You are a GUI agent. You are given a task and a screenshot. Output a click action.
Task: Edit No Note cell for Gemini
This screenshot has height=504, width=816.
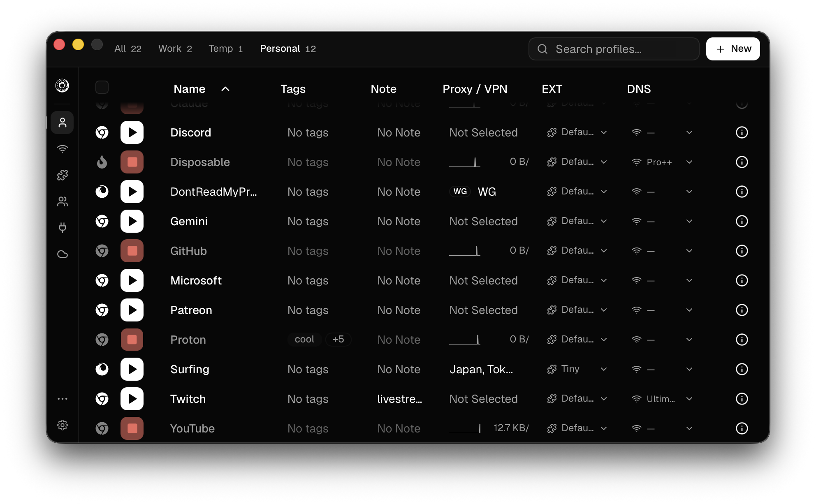tap(399, 221)
